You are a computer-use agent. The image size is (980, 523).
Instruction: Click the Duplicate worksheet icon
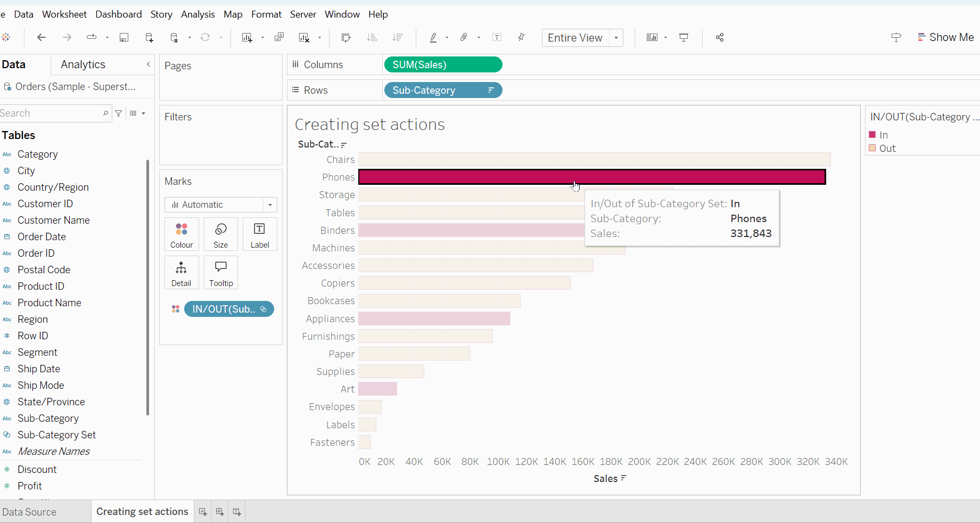tap(279, 37)
